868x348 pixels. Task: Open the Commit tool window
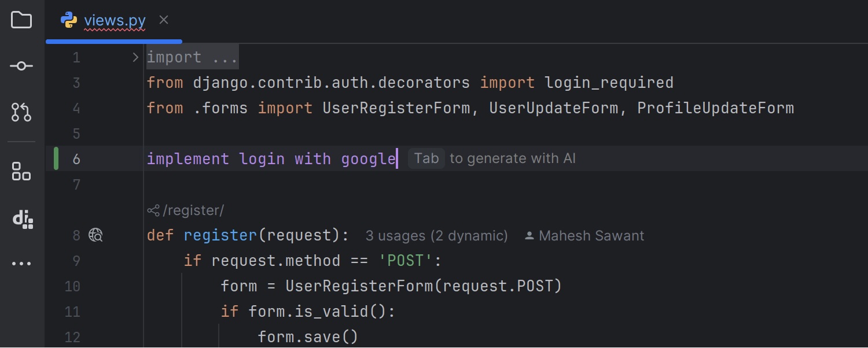[x=21, y=65]
